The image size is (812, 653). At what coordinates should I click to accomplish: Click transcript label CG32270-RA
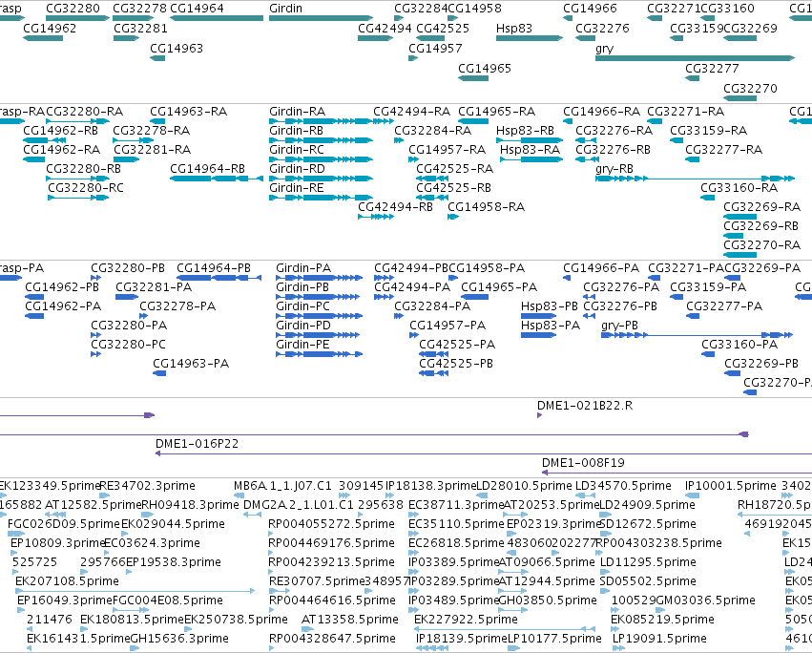tap(761, 245)
